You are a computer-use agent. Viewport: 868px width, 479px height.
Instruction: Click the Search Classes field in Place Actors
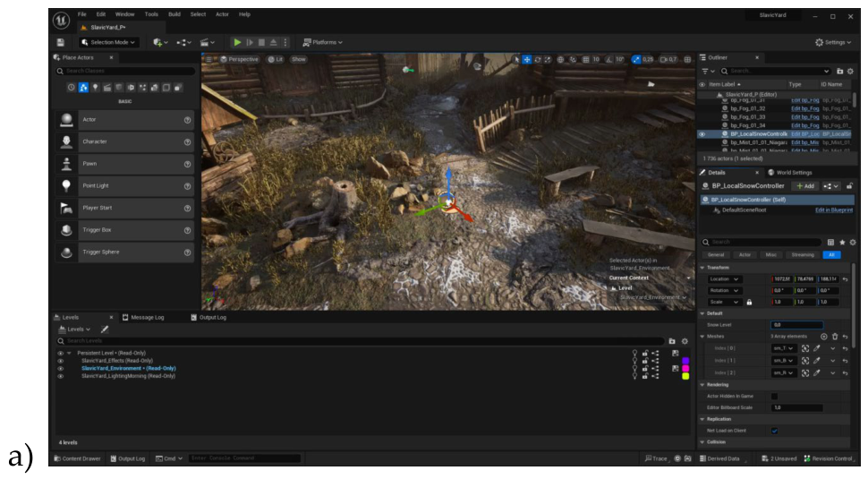coord(125,71)
